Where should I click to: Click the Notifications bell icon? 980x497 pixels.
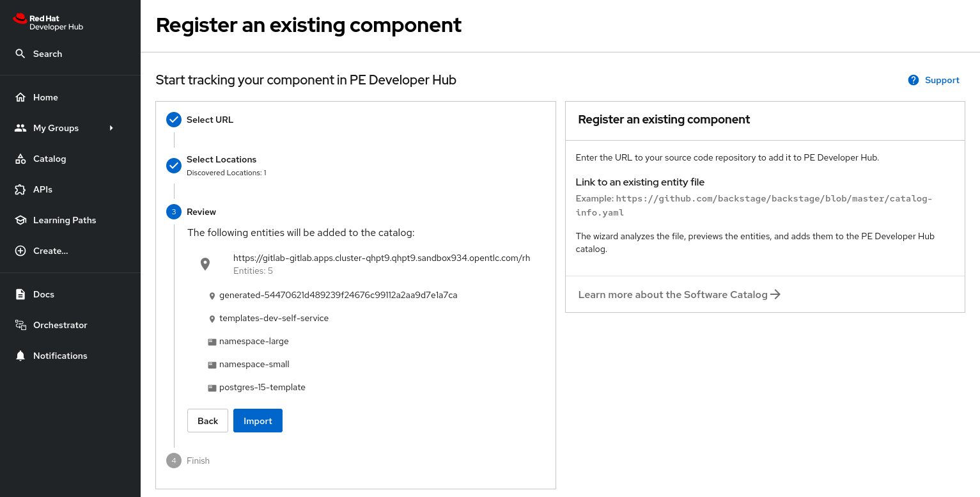[x=20, y=356]
